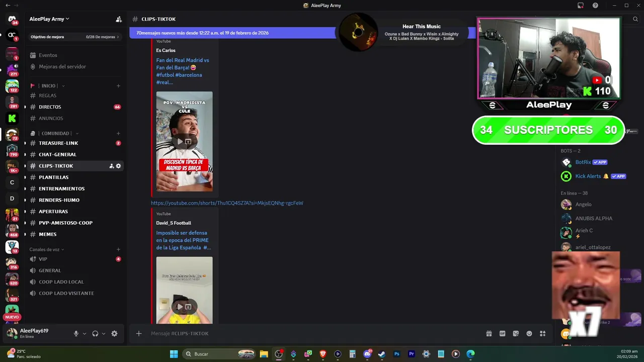Open the C letter server
The width and height of the screenshot is (644, 362).
click(12, 183)
